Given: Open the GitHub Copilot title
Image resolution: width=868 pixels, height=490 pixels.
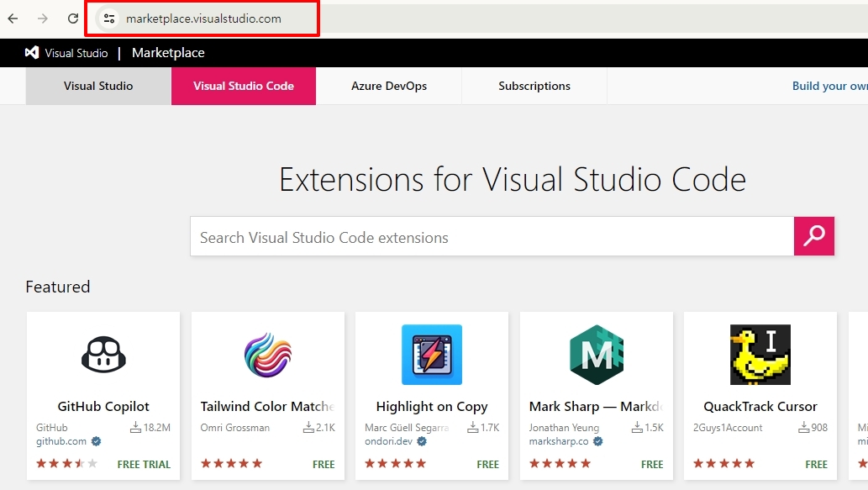Looking at the screenshot, I should tap(103, 407).
